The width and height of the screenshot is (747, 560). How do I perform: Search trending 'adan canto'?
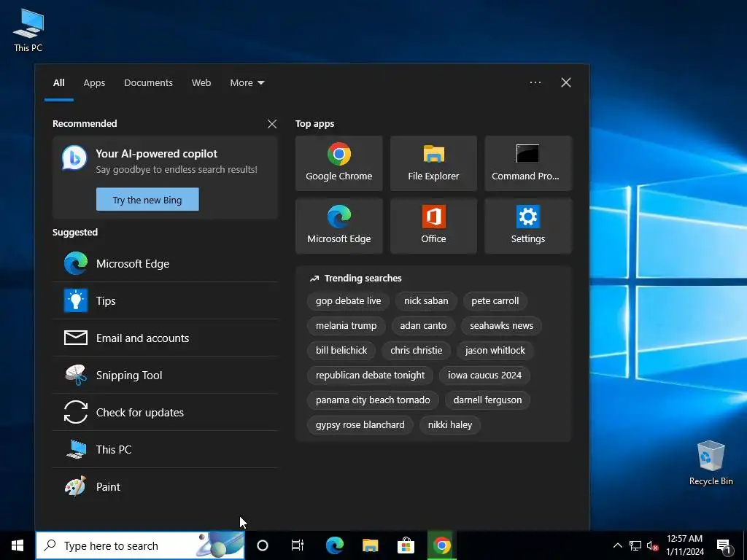423,326
